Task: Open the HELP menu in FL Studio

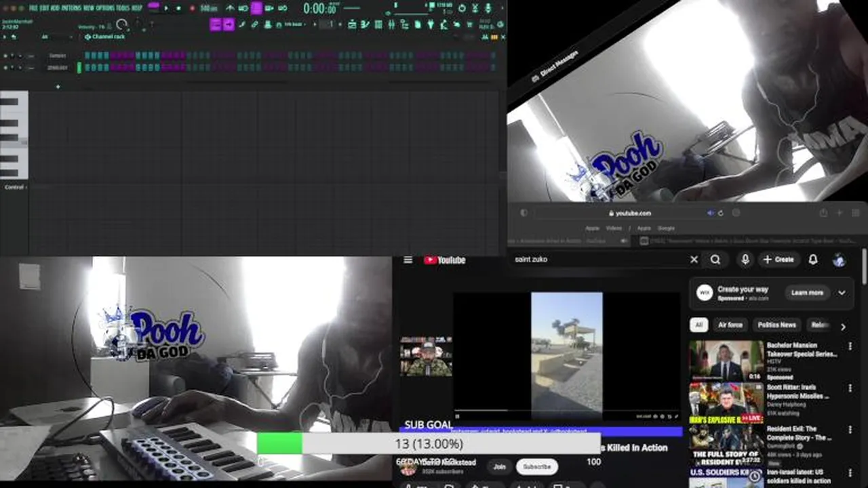Action: 137,8
